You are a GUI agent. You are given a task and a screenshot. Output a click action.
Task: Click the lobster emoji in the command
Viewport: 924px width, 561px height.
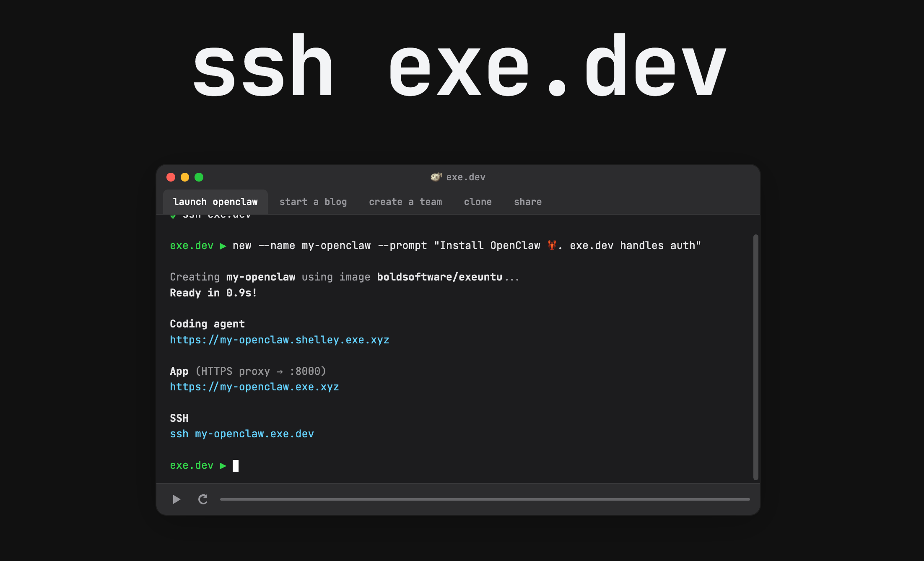(x=552, y=245)
